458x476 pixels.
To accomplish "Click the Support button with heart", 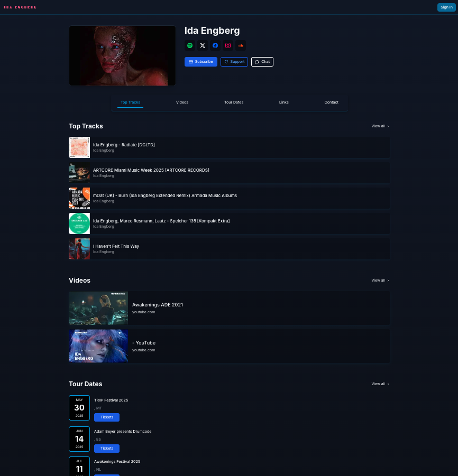I will (234, 62).
